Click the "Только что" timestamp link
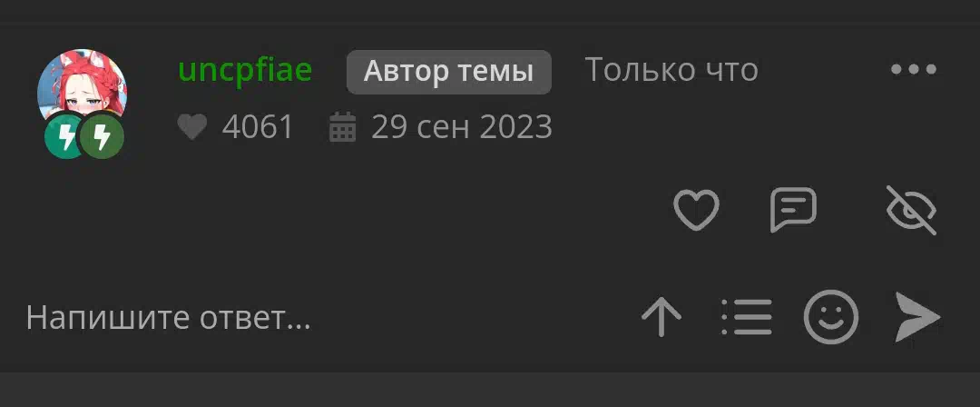Image resolution: width=980 pixels, height=407 pixels. point(671,70)
